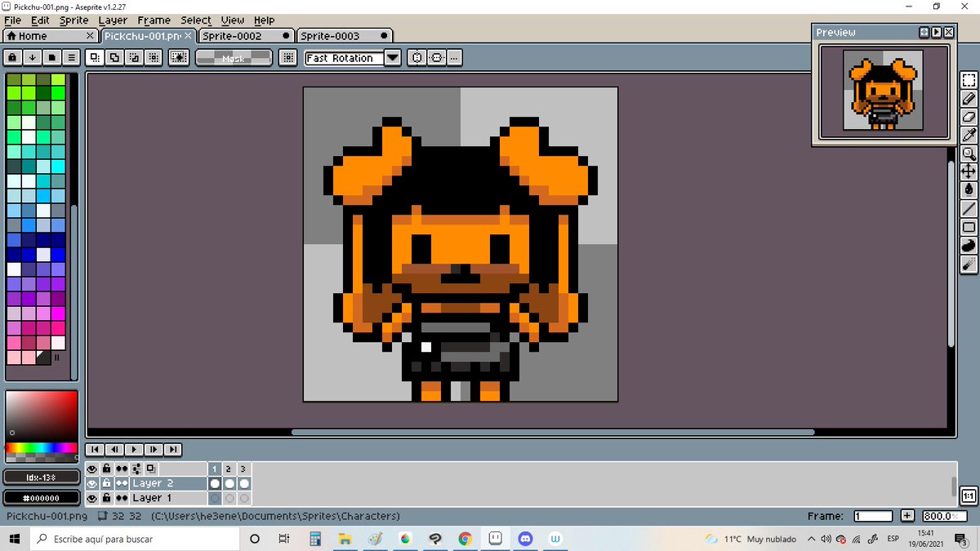Screen dimensions: 980x551
Task: Click the palette presets icon
Action: [51, 58]
